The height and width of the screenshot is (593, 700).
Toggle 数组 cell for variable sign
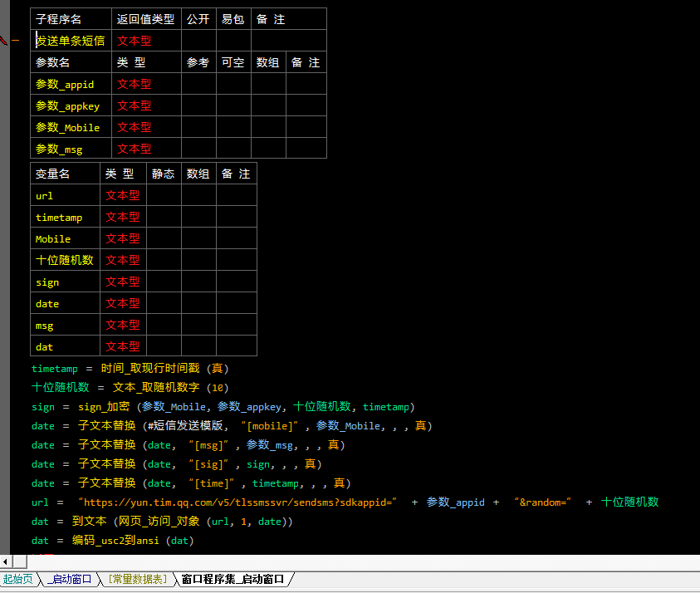pos(198,282)
